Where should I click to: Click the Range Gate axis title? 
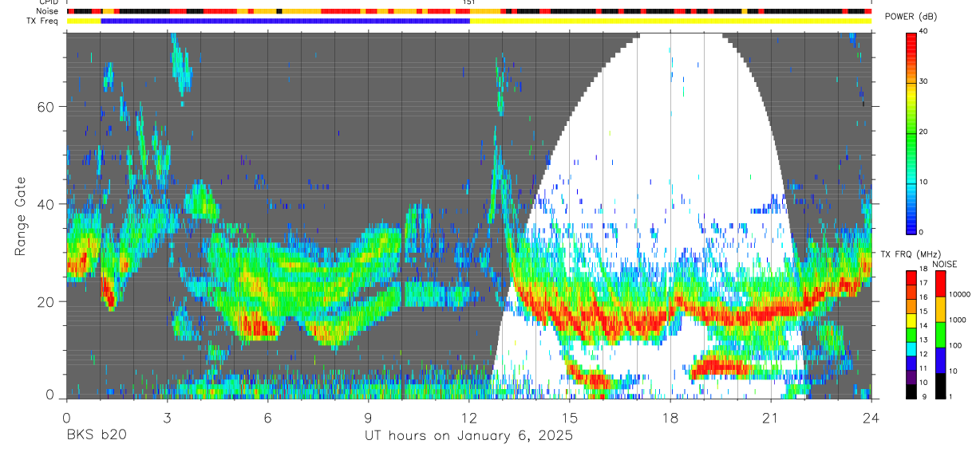tap(19, 215)
